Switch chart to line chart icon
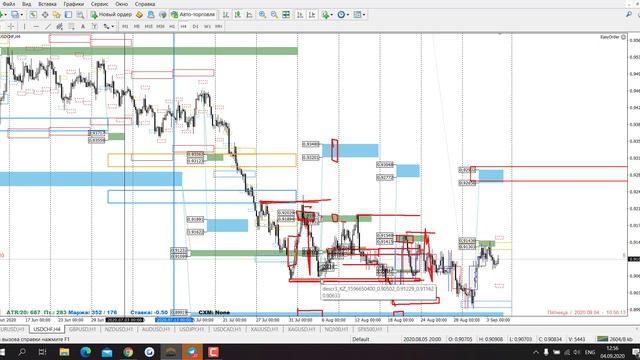 click(249, 15)
